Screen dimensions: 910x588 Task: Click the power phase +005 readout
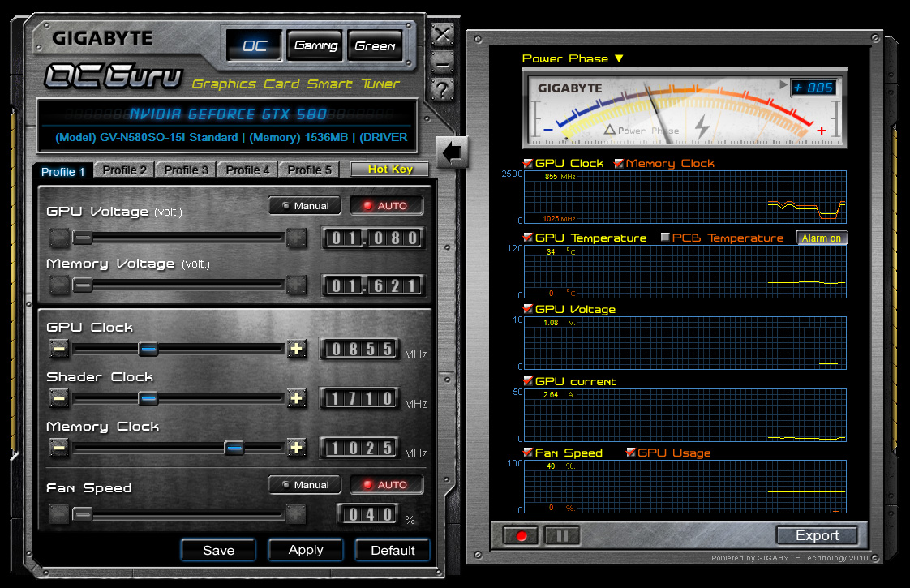(813, 87)
